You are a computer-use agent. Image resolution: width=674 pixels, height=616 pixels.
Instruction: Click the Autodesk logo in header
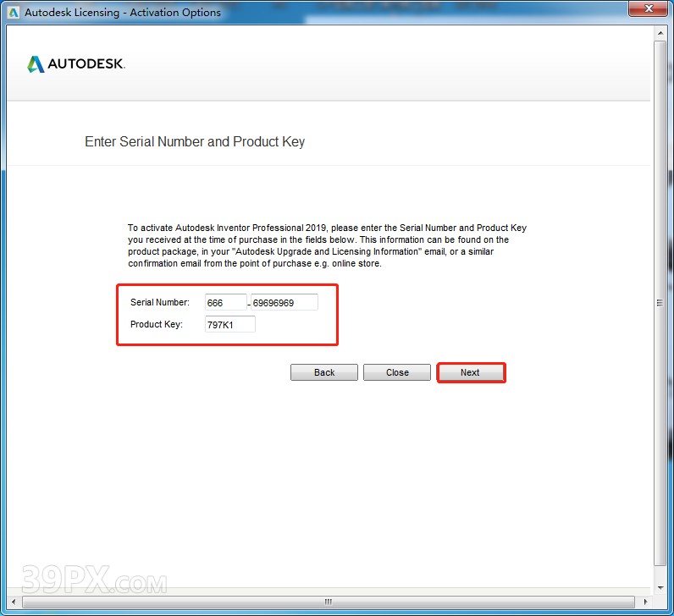click(76, 64)
